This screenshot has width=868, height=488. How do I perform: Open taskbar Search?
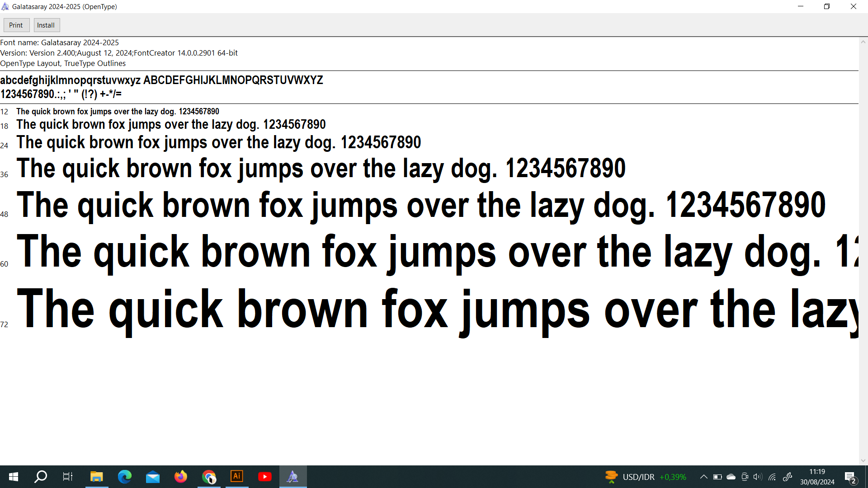[x=41, y=477]
